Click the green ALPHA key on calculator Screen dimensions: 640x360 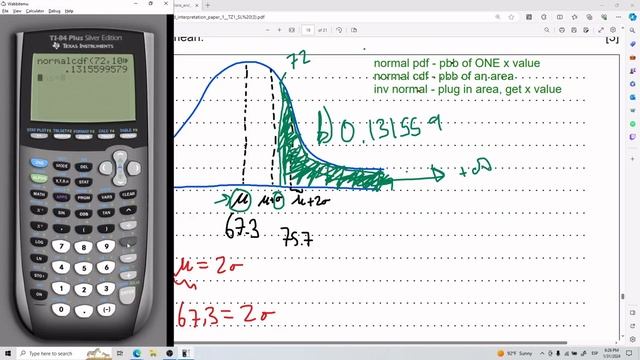pos(39,178)
